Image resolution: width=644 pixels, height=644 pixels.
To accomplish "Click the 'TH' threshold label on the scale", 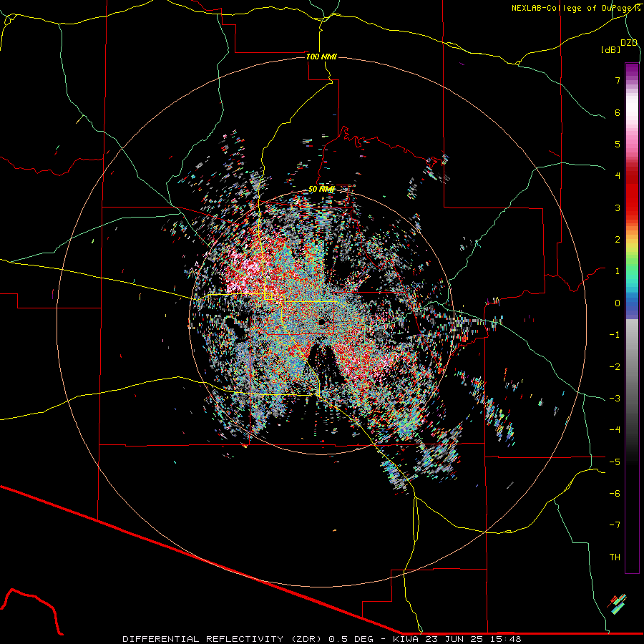I will [615, 557].
